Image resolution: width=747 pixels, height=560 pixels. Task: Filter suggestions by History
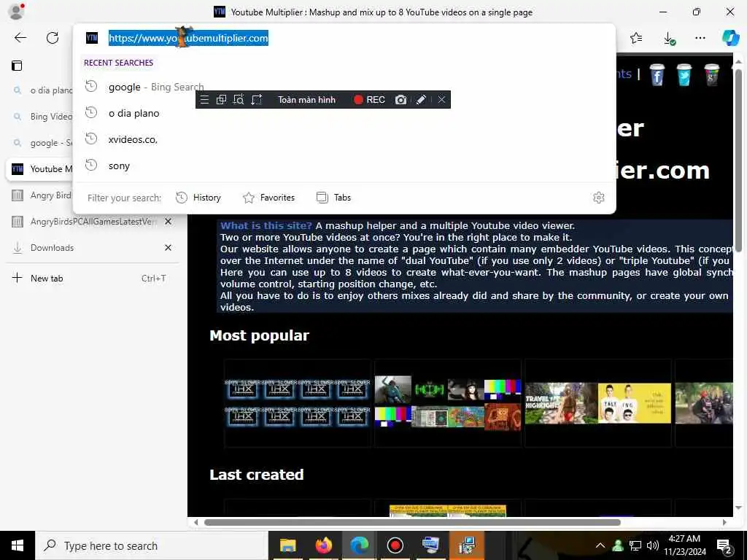click(x=198, y=198)
